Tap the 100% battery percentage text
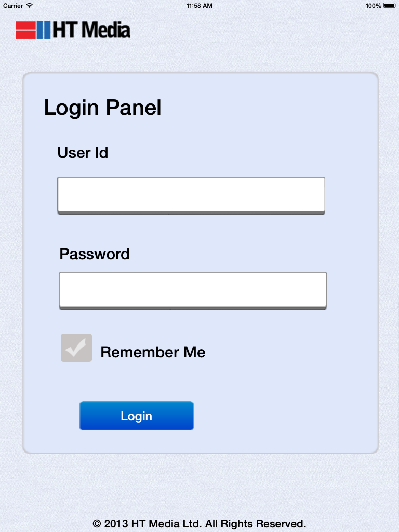399x532 pixels. (373, 6)
